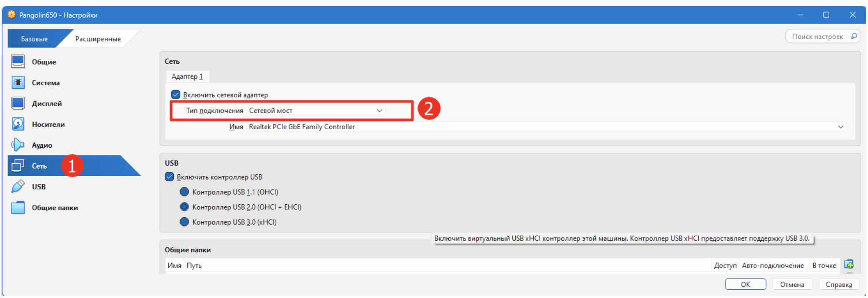
Task: Switch to the Базовые tab
Action: pyautogui.click(x=35, y=39)
